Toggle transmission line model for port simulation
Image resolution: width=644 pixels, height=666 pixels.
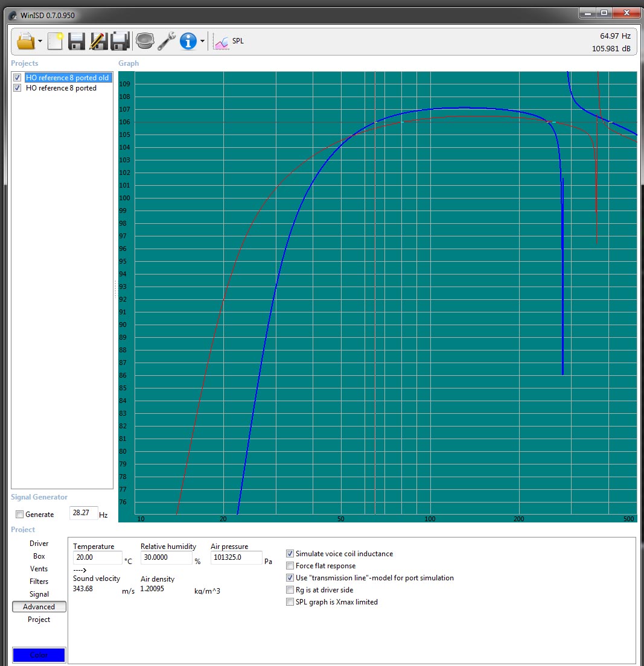(x=290, y=578)
